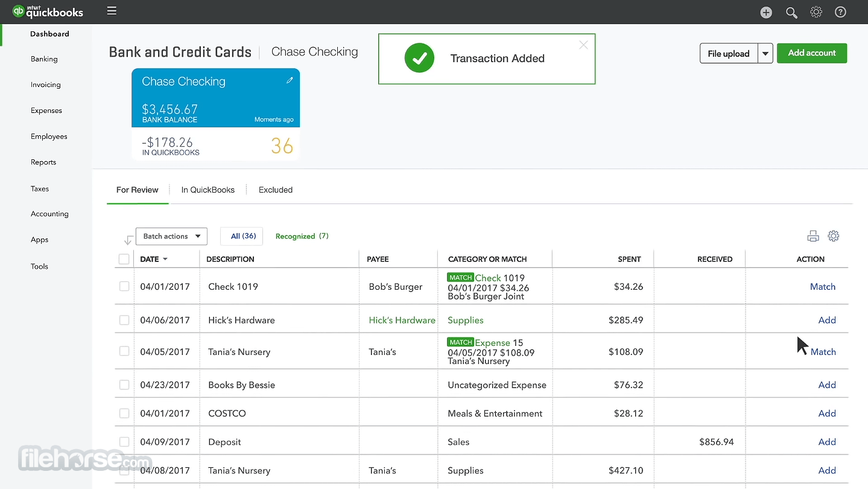
Task: Click the File upload button
Action: coord(729,54)
